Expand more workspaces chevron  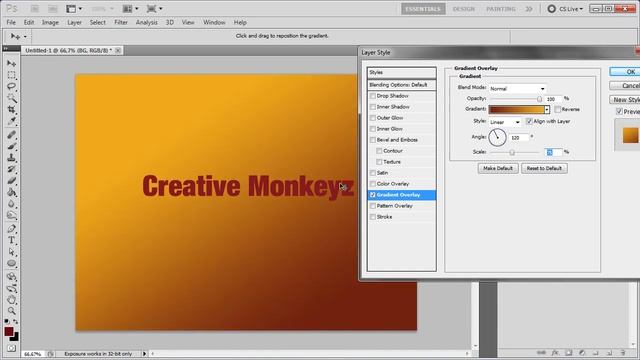[x=529, y=9]
